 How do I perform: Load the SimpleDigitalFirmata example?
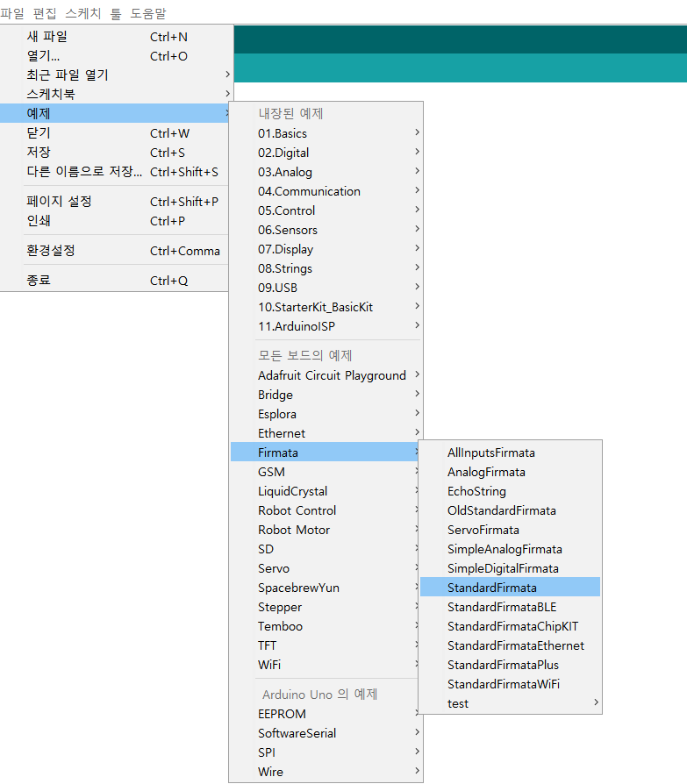point(510,568)
